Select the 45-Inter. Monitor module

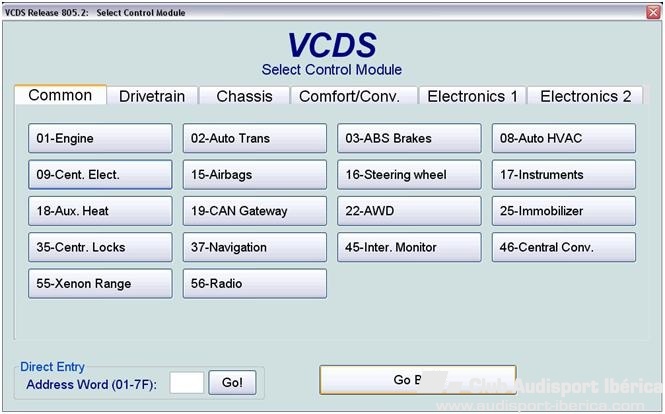pyautogui.click(x=409, y=247)
